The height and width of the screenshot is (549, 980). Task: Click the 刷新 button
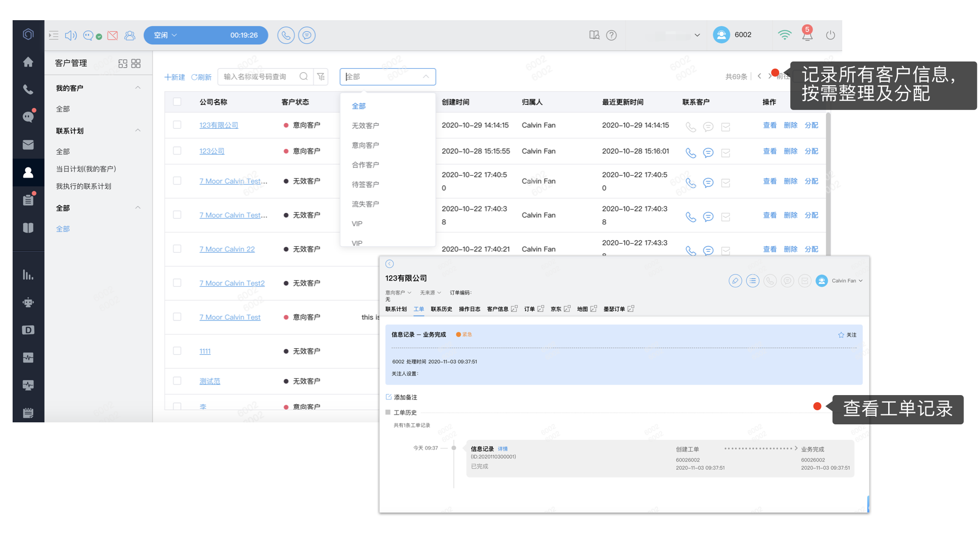[201, 77]
